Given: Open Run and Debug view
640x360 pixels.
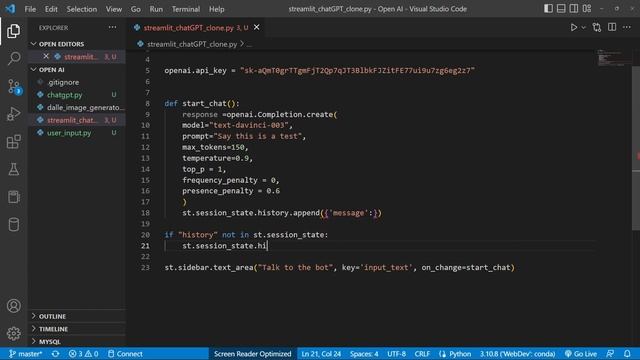Looking at the screenshot, I should [13, 114].
